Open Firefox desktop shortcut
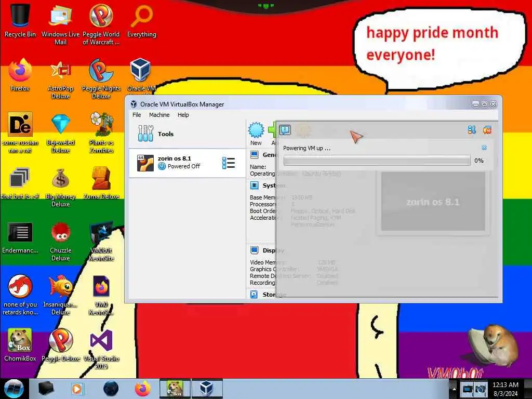 [x=20, y=75]
